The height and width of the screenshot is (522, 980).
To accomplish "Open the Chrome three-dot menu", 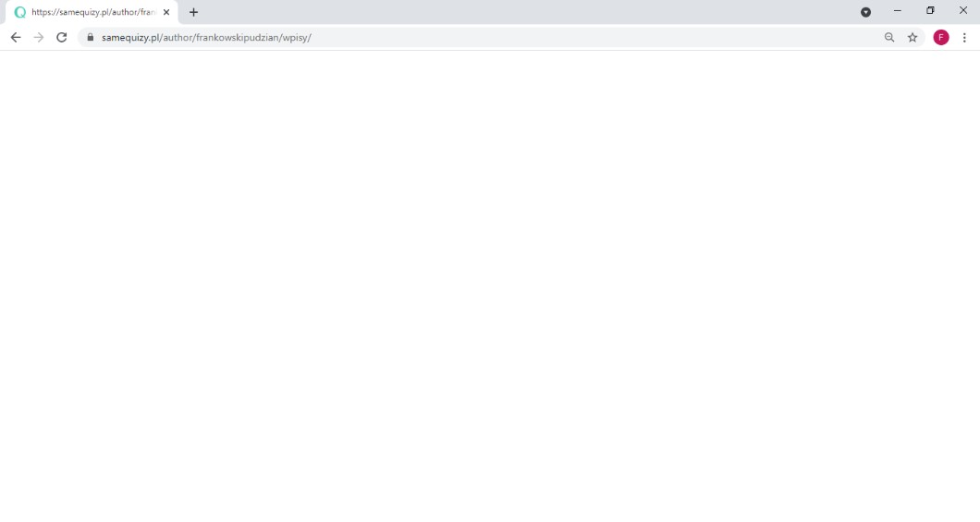I will [x=964, y=37].
